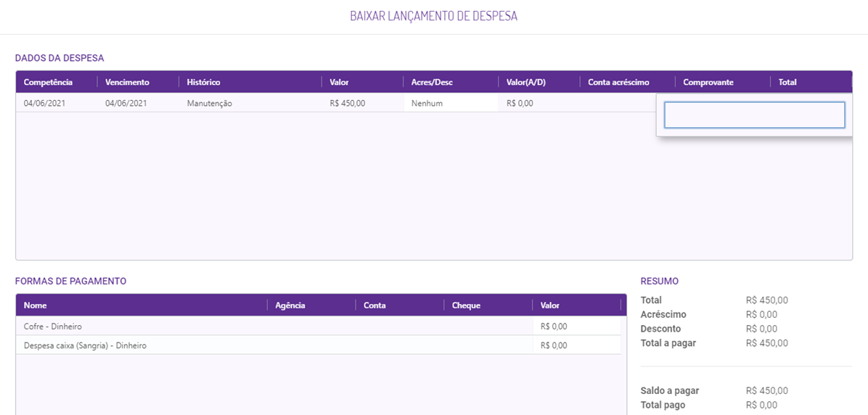Click the Resumo heading

tap(659, 281)
